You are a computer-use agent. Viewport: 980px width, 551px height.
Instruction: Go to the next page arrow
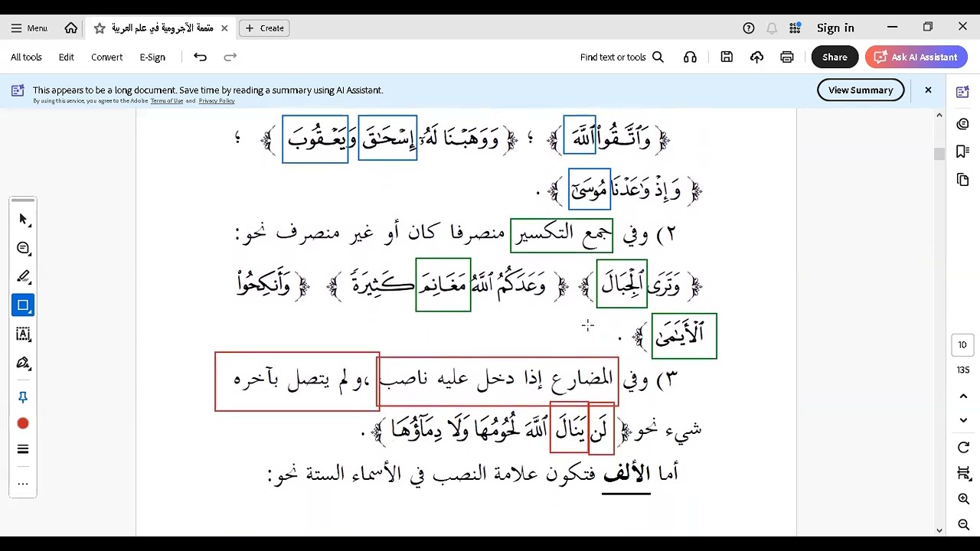(x=963, y=420)
